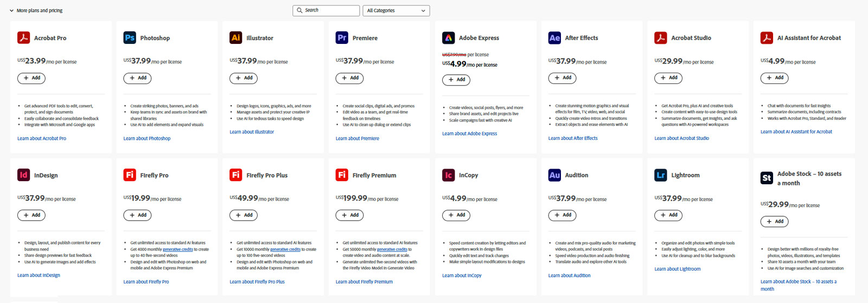This screenshot has height=303, width=868.
Task: Open Learn about Illustrator link
Action: (x=252, y=132)
